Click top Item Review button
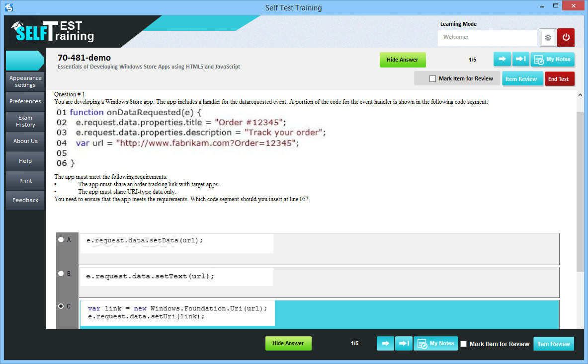 tap(522, 79)
